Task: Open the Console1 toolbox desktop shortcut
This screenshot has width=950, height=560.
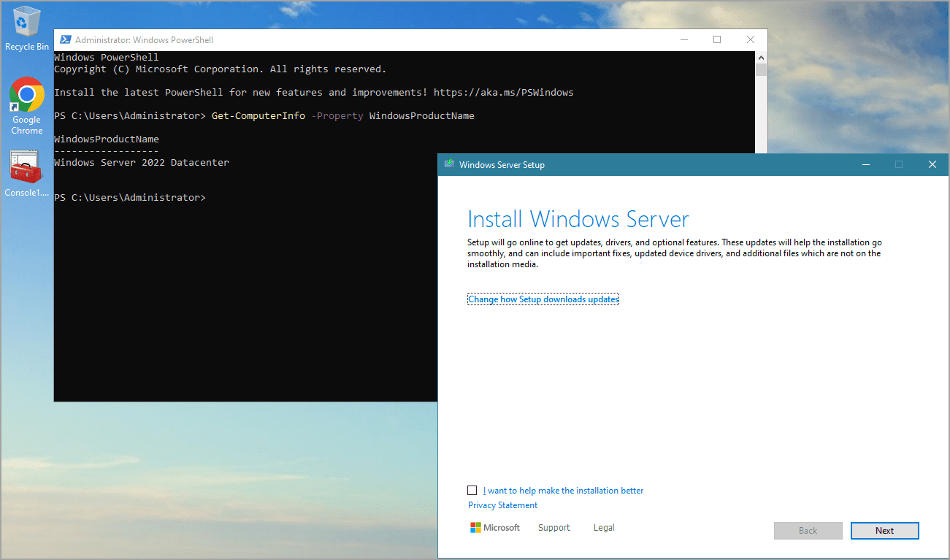Action: click(27, 174)
